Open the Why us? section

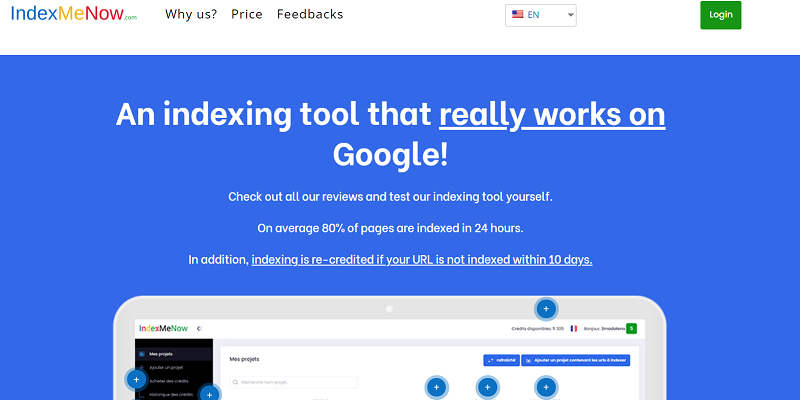coord(191,14)
